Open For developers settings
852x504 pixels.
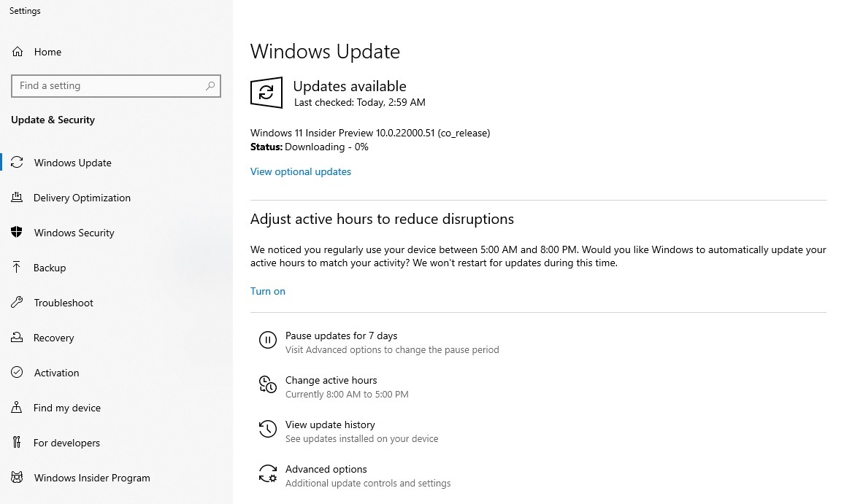[66, 443]
